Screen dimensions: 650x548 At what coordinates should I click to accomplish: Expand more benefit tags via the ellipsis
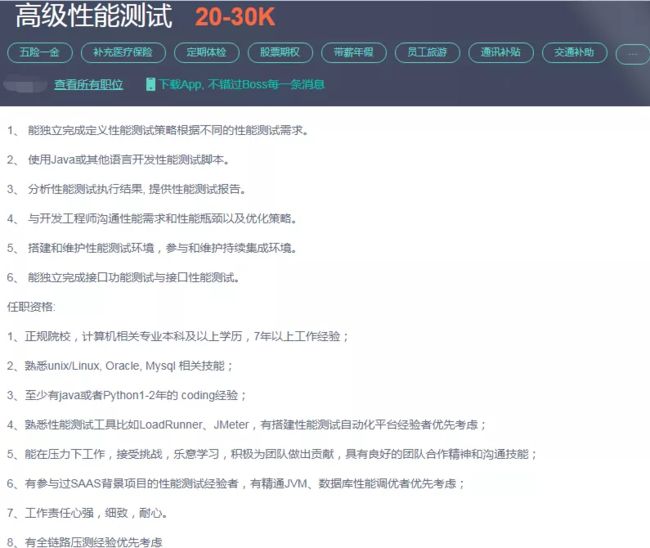[633, 54]
